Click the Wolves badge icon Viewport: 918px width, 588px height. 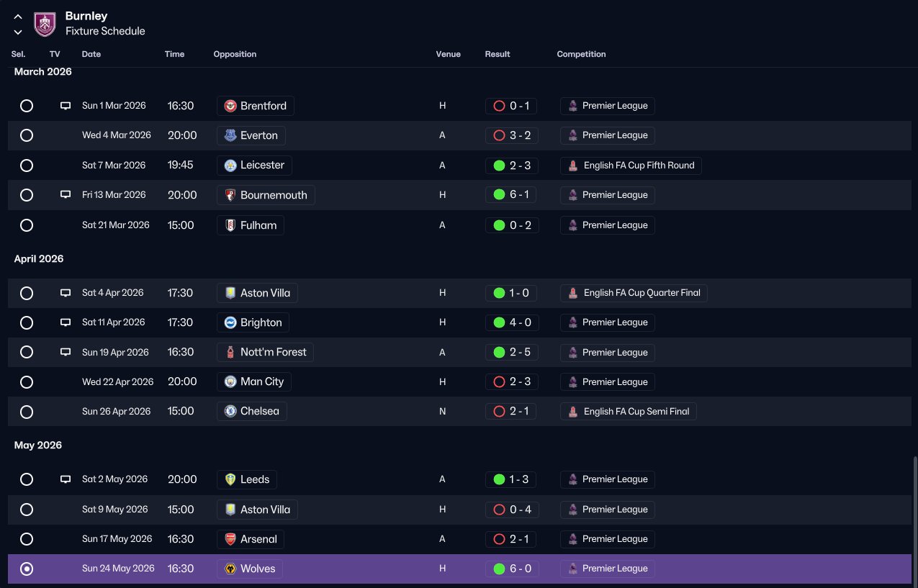click(230, 569)
